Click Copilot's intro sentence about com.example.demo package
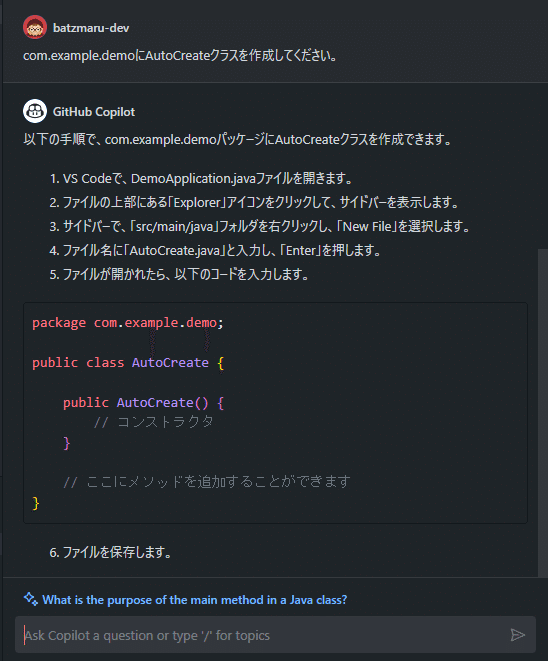Image resolution: width=548 pixels, height=661 pixels. pyautogui.click(x=237, y=139)
